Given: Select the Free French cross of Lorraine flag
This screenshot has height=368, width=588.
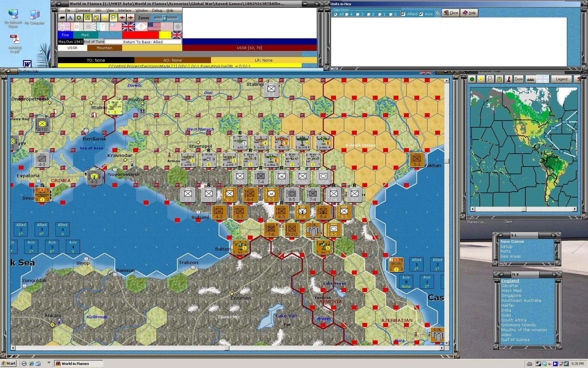Looking at the screenshot, I should coord(141,27).
